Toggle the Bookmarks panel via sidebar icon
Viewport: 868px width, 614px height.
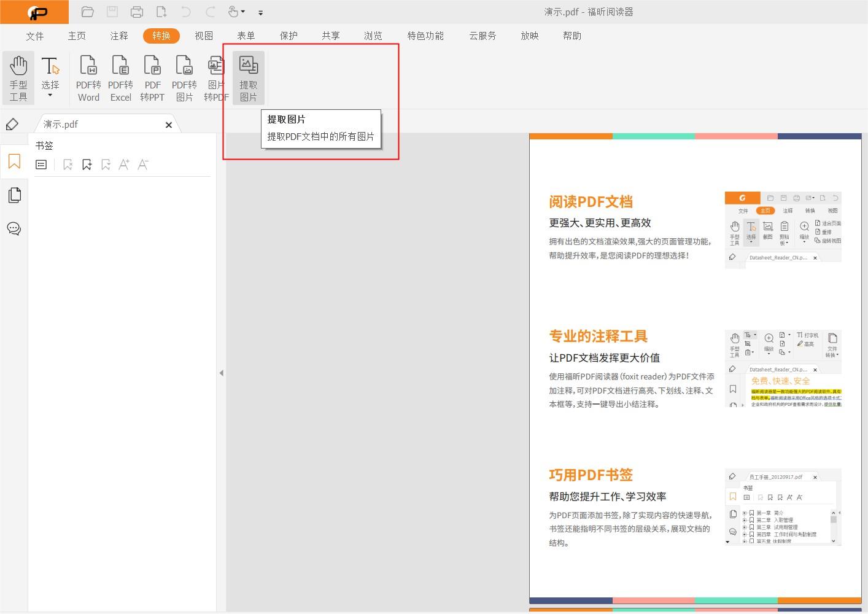14,161
